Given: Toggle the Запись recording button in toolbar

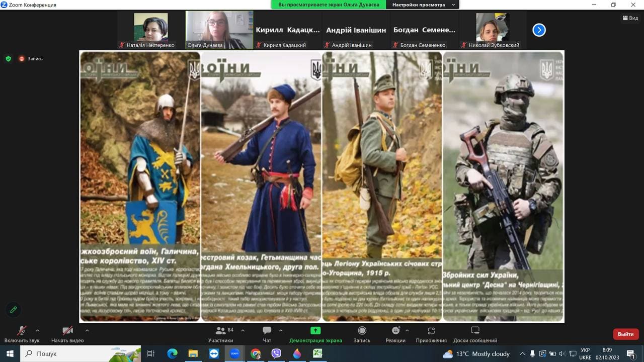Looking at the screenshot, I should pyautogui.click(x=362, y=334).
